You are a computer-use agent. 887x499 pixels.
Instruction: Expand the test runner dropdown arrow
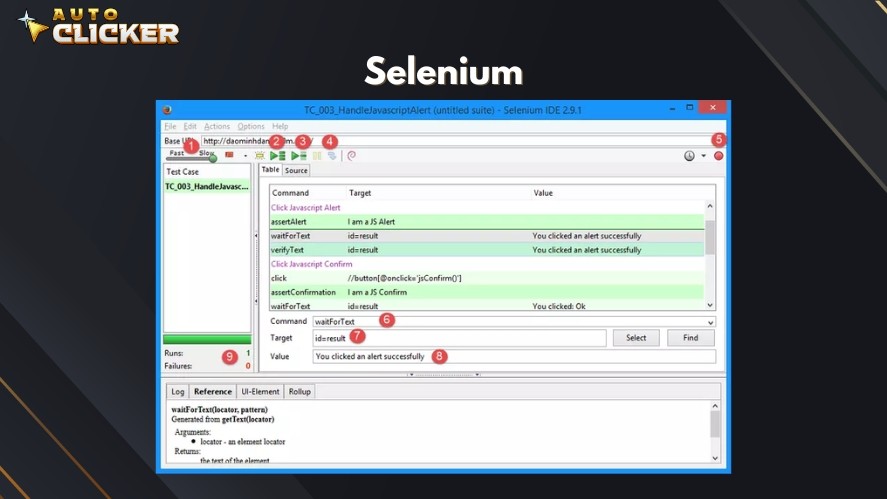tap(245, 156)
